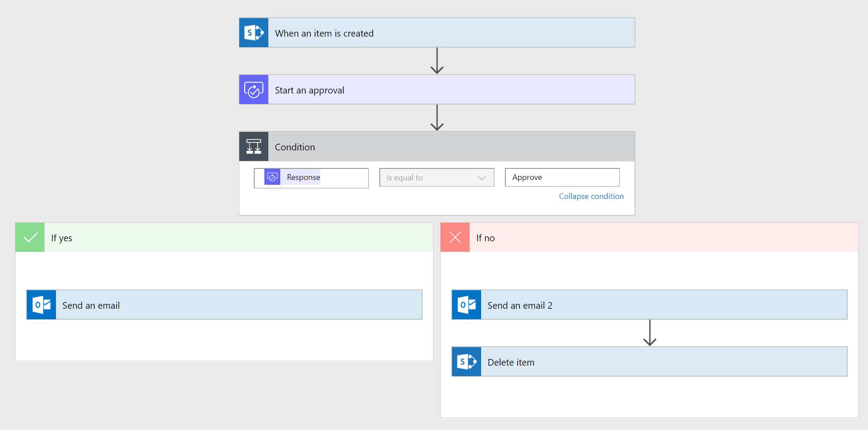Screen dimensions: 868x430
Task: Expand the Start an approval action
Action: (x=451, y=90)
